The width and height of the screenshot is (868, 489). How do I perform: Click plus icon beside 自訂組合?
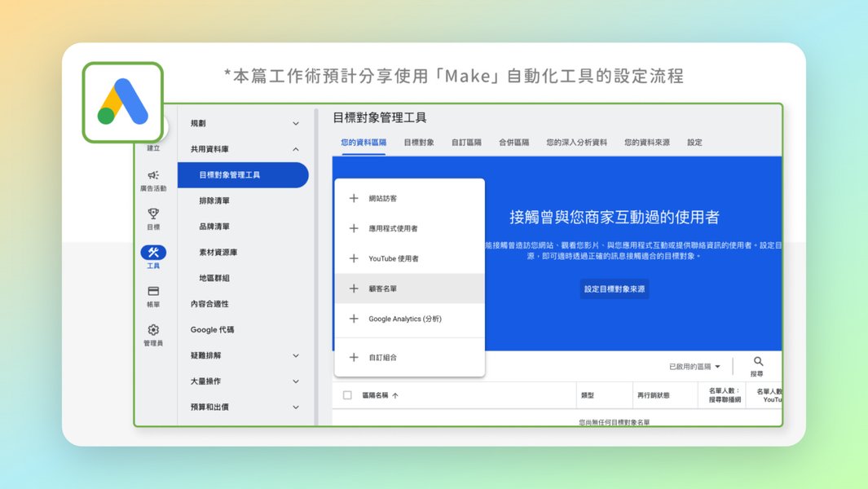(354, 357)
